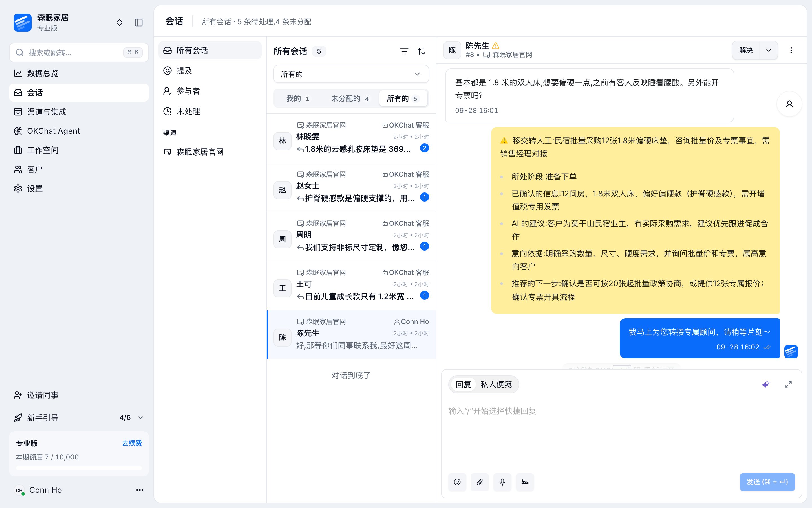The width and height of the screenshot is (812, 508).
Task: Collapse the sidebar panel icon
Action: (139, 23)
